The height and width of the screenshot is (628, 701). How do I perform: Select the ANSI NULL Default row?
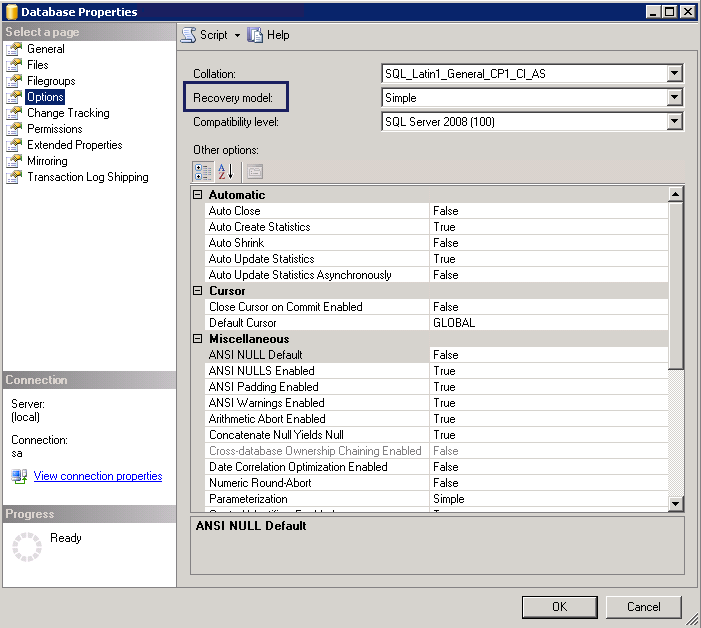pyautogui.click(x=436, y=354)
